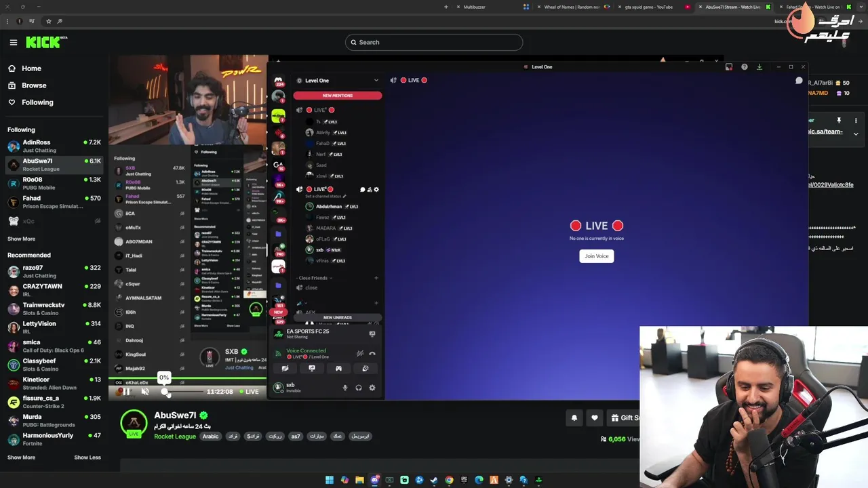868x488 pixels.
Task: Open Discord soundboard
Action: (366, 369)
